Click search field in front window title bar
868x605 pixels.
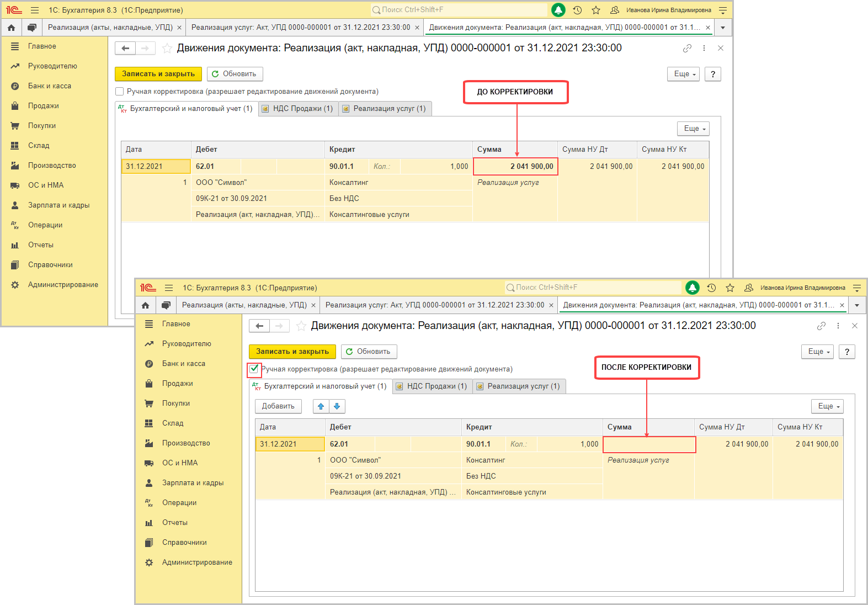[593, 288]
